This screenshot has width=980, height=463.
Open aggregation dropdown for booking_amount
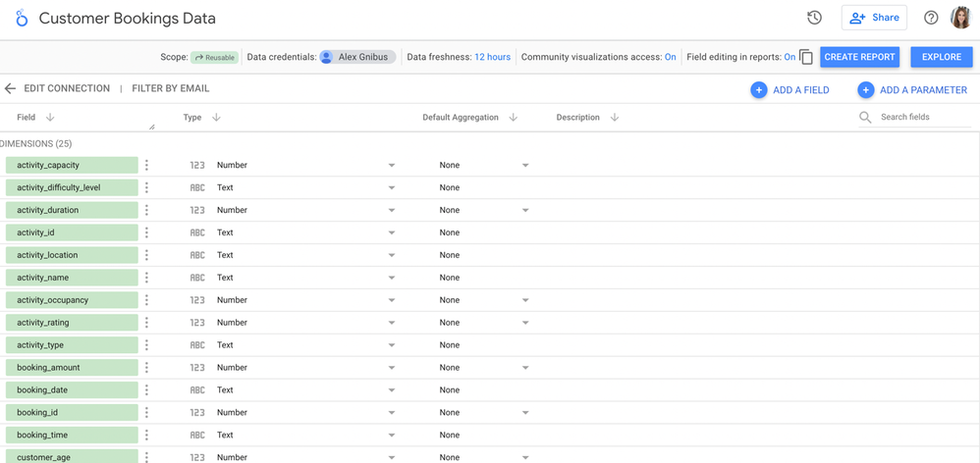pyautogui.click(x=525, y=368)
